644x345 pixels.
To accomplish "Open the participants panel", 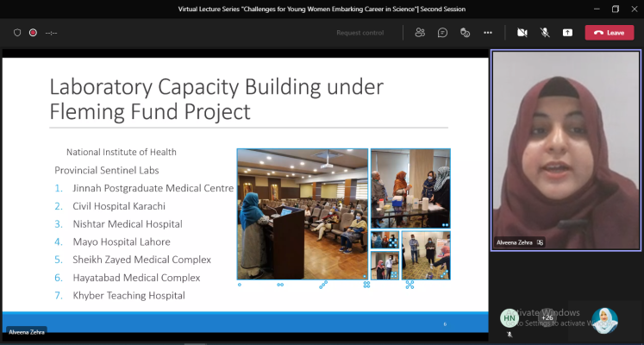I will pos(420,33).
